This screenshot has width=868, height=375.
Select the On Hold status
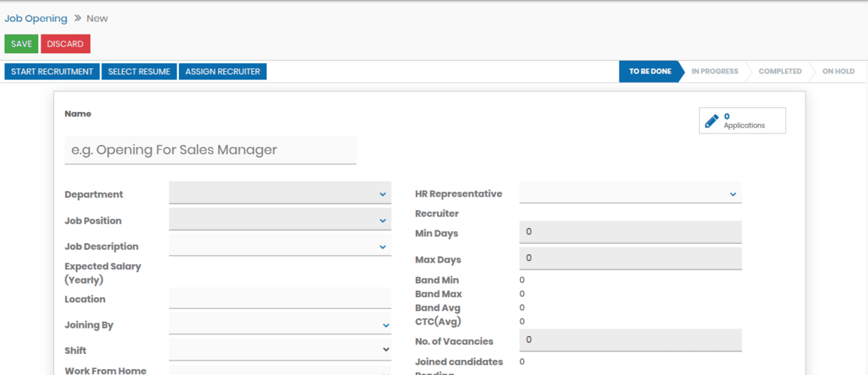(x=838, y=72)
